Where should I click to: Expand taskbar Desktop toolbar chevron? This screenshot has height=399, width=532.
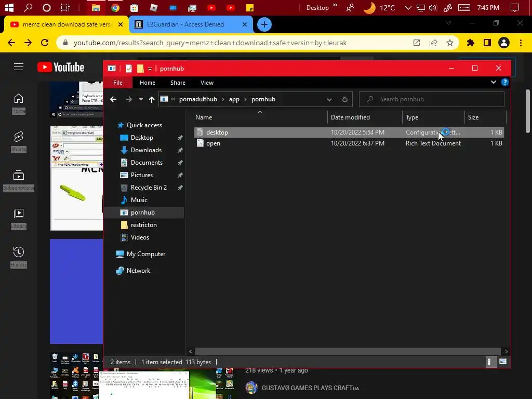[335, 5]
